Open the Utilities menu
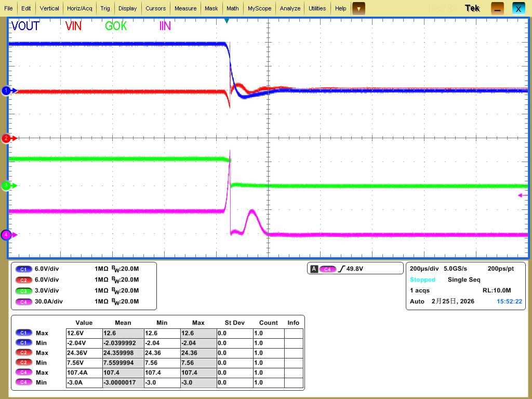This screenshot has width=532, height=399. pyautogui.click(x=317, y=8)
